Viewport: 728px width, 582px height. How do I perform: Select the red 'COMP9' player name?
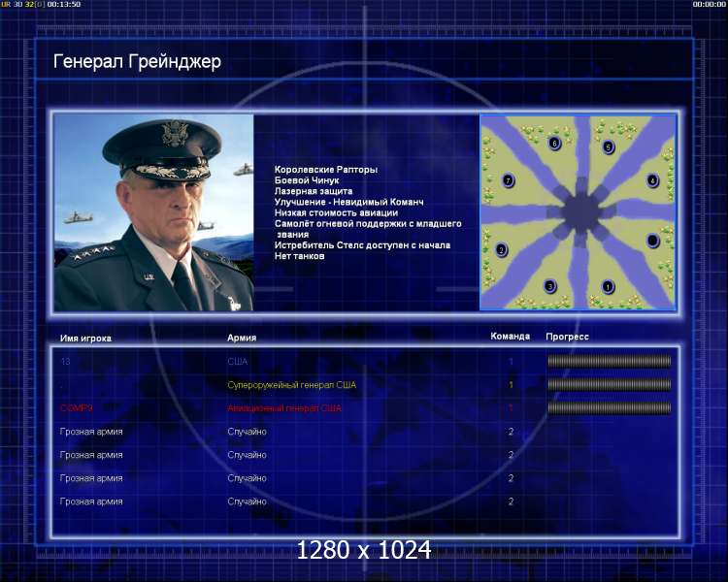click(x=76, y=408)
